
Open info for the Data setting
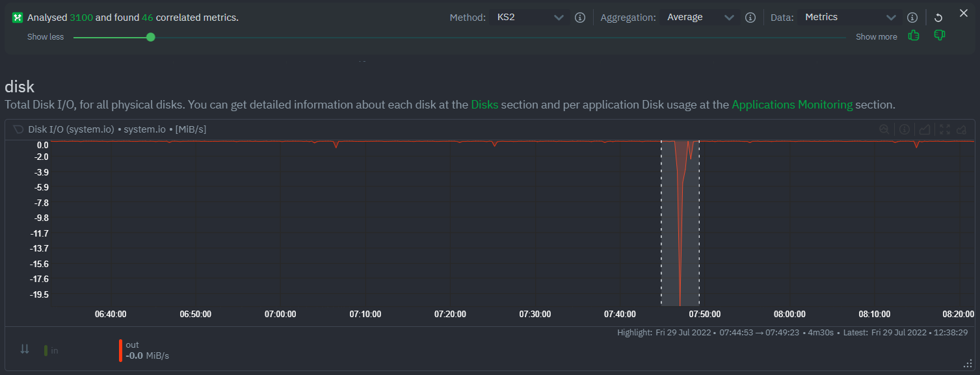point(912,18)
